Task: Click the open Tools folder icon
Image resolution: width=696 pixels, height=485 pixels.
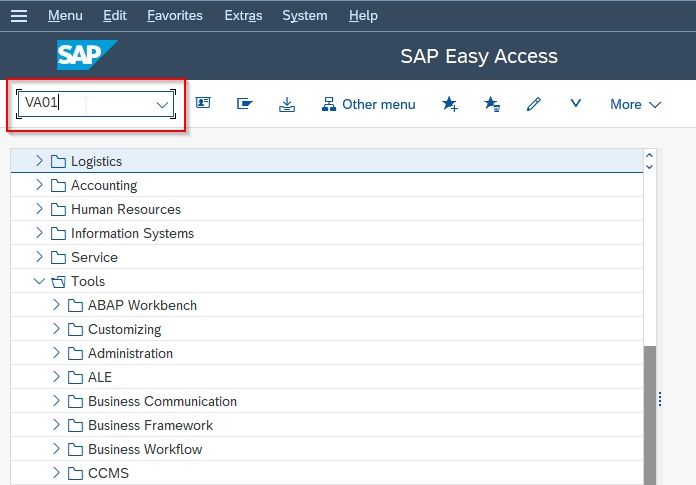Action: (58, 282)
